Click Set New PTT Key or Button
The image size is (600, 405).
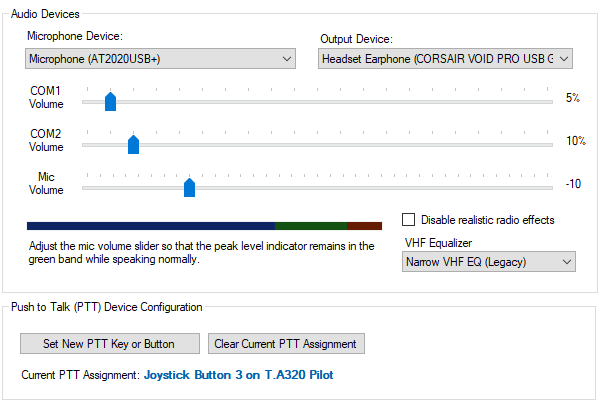[x=109, y=344]
